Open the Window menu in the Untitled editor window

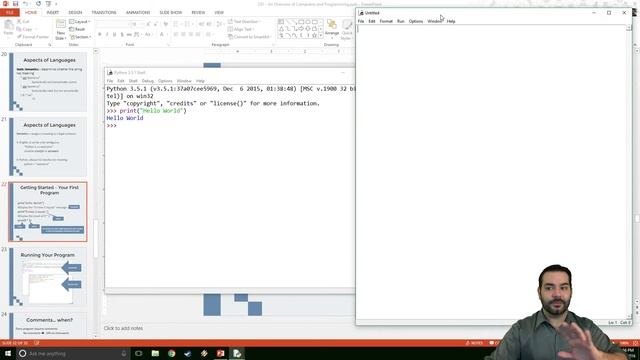pos(435,21)
